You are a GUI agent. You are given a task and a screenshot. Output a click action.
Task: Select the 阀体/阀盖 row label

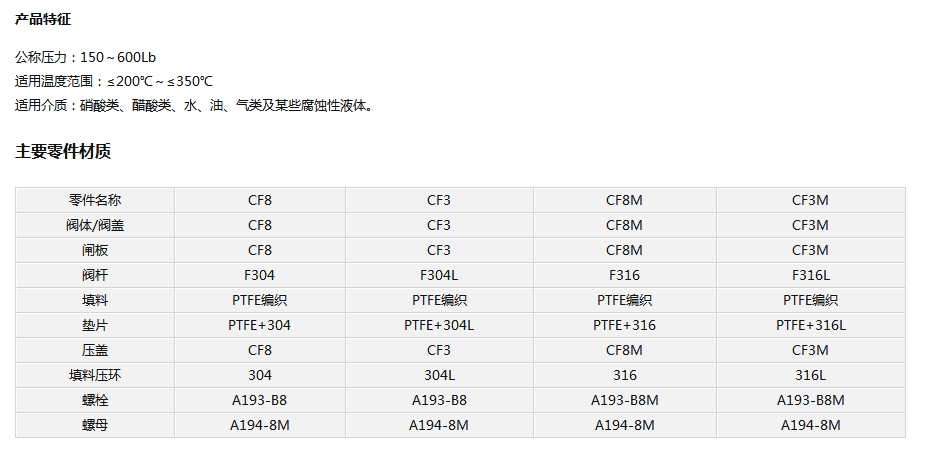[x=95, y=225]
